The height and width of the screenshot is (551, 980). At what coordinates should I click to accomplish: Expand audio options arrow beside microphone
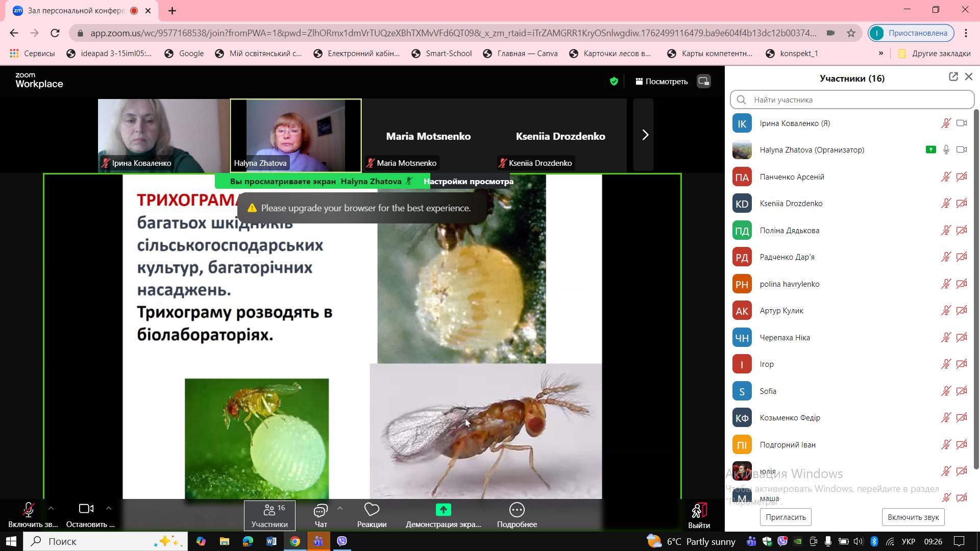[51, 508]
